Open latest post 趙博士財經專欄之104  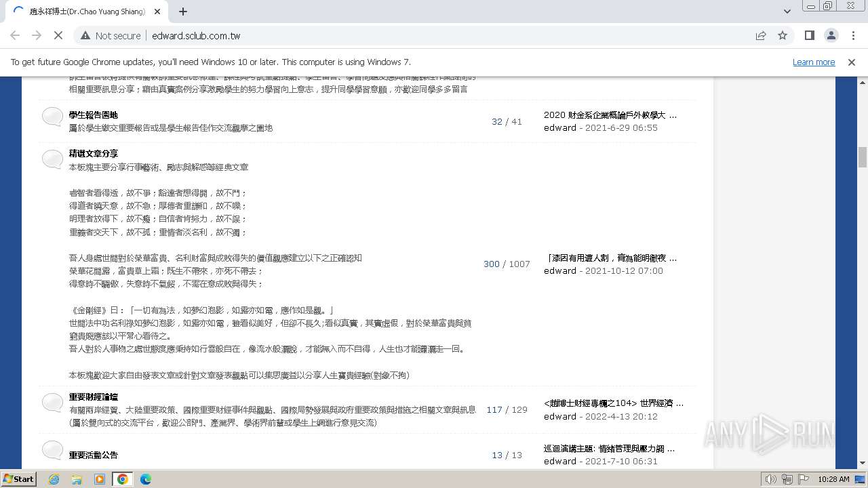(614, 403)
